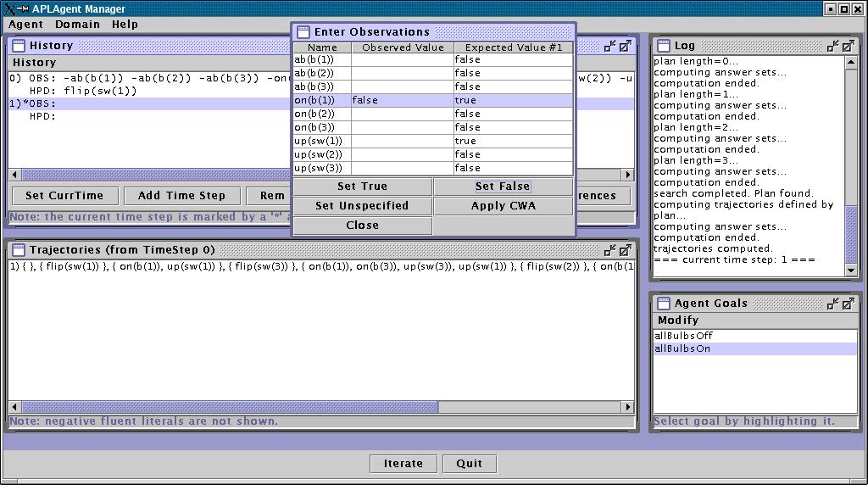Viewport: 868px width, 485px height.
Task: Open the Help menu
Action: (125, 25)
